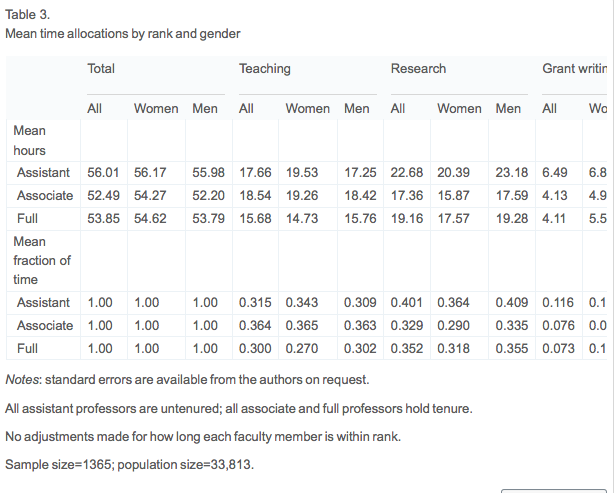Viewport: 616px width, 493px height.
Task: Click the "Women" subheader under Total
Action: (156, 108)
